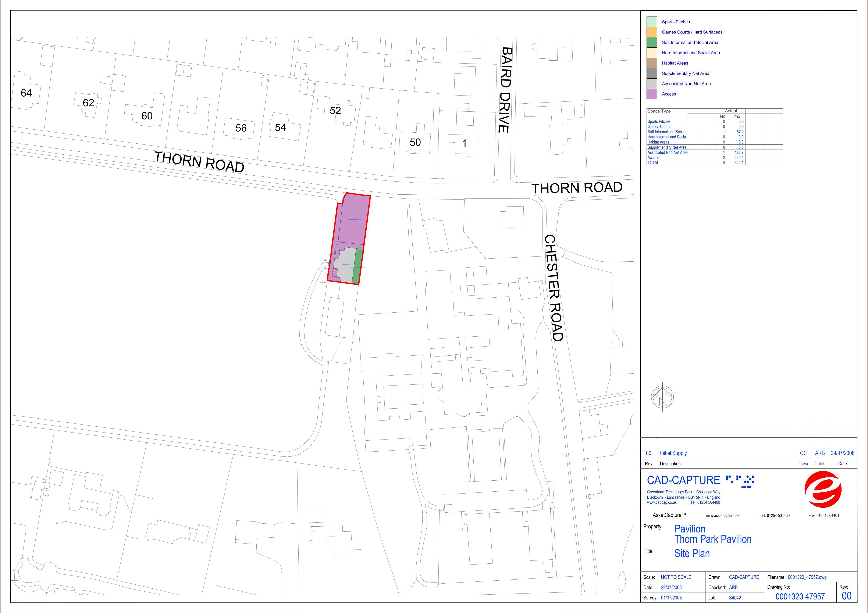Click the TOTAL value '622.1'
The image size is (868, 613).
[x=739, y=163]
